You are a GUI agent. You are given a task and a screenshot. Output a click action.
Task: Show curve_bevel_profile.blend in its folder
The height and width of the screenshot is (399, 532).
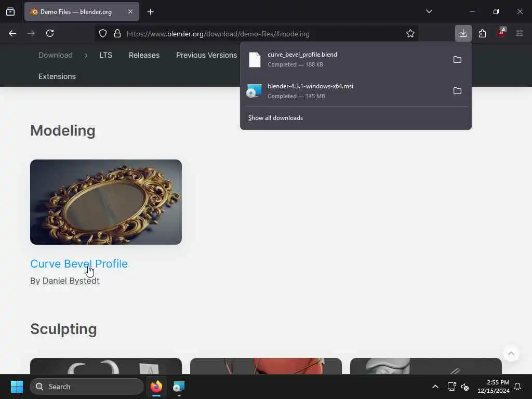click(x=457, y=60)
